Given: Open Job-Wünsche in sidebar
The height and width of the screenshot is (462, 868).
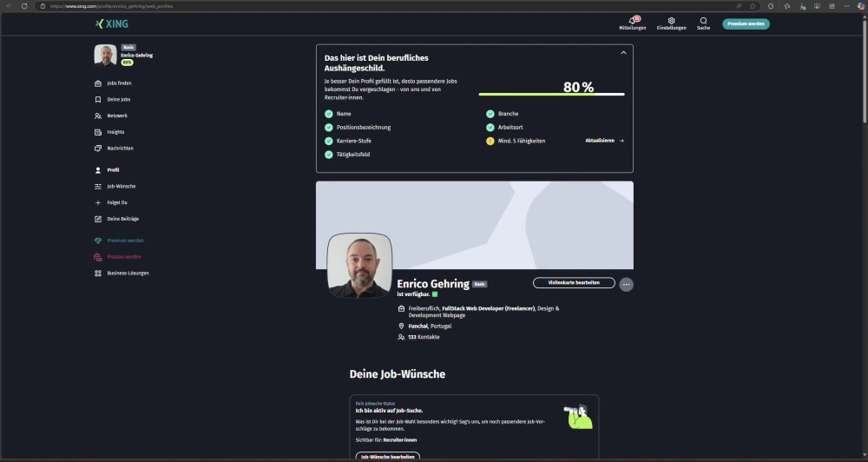Looking at the screenshot, I should (x=115, y=186).
